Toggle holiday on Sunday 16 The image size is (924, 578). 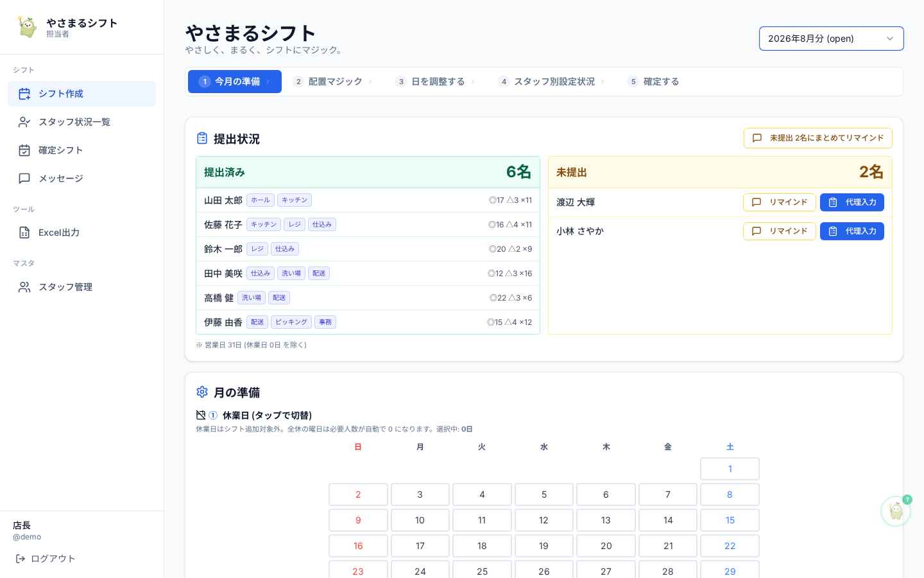[x=358, y=546]
